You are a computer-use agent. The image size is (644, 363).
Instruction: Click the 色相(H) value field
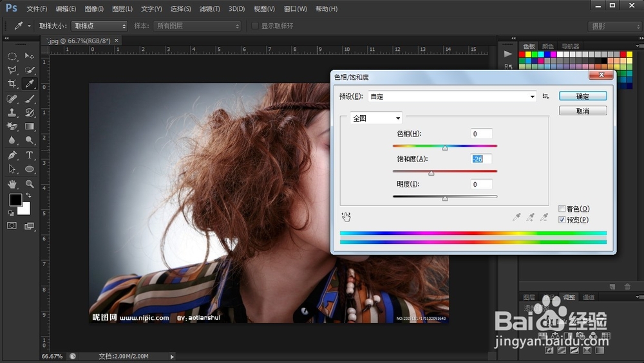(481, 134)
